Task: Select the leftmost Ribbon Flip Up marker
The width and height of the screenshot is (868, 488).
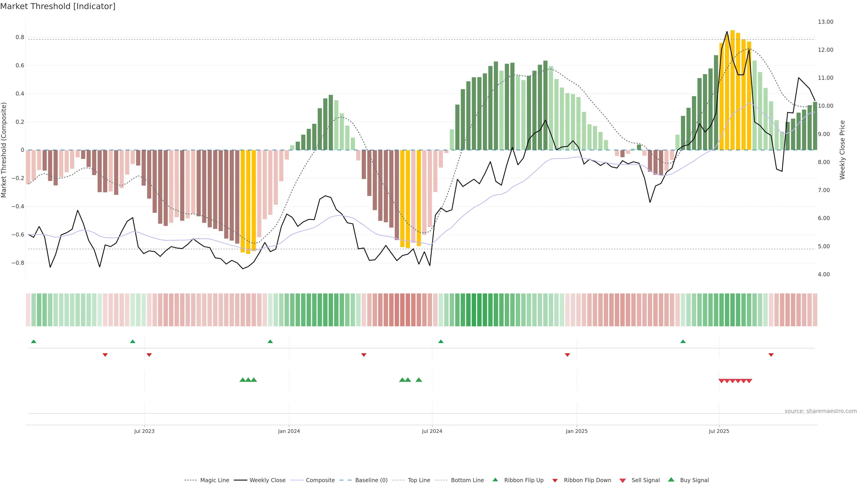Action: (x=33, y=342)
